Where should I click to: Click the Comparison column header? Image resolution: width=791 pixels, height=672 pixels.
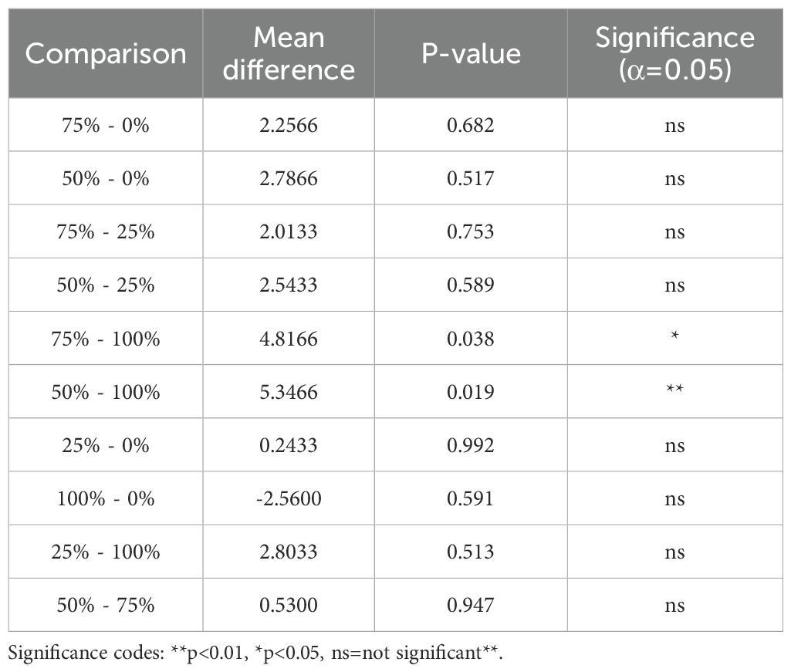[x=106, y=54]
